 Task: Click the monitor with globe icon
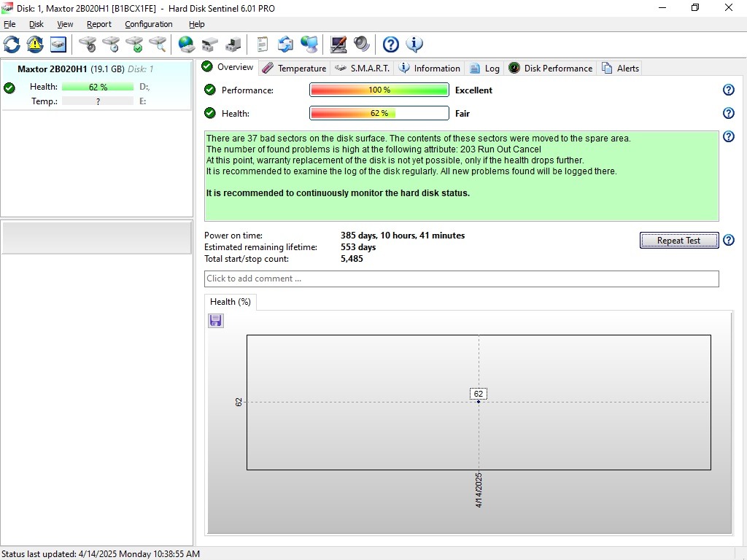coord(309,44)
